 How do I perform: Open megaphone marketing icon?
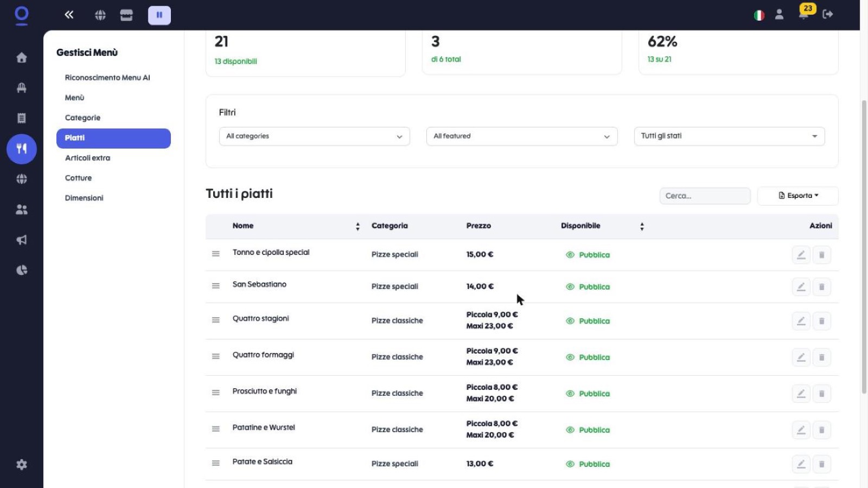tap(22, 240)
